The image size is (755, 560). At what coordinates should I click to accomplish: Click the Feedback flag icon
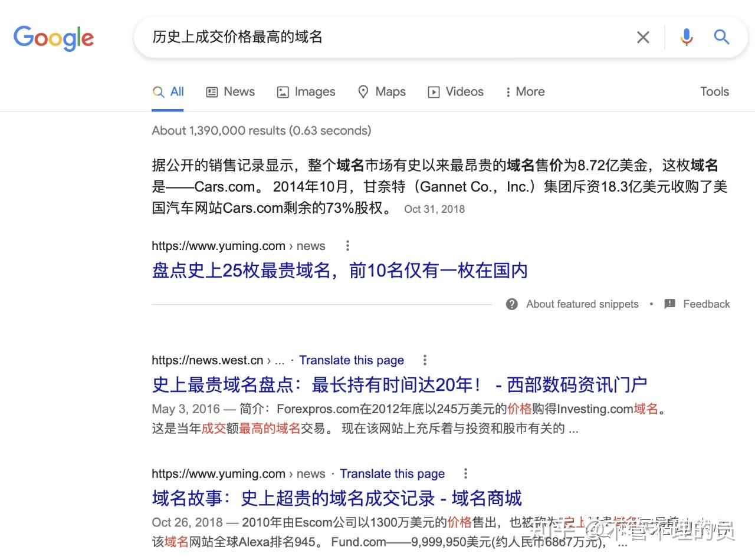[669, 304]
